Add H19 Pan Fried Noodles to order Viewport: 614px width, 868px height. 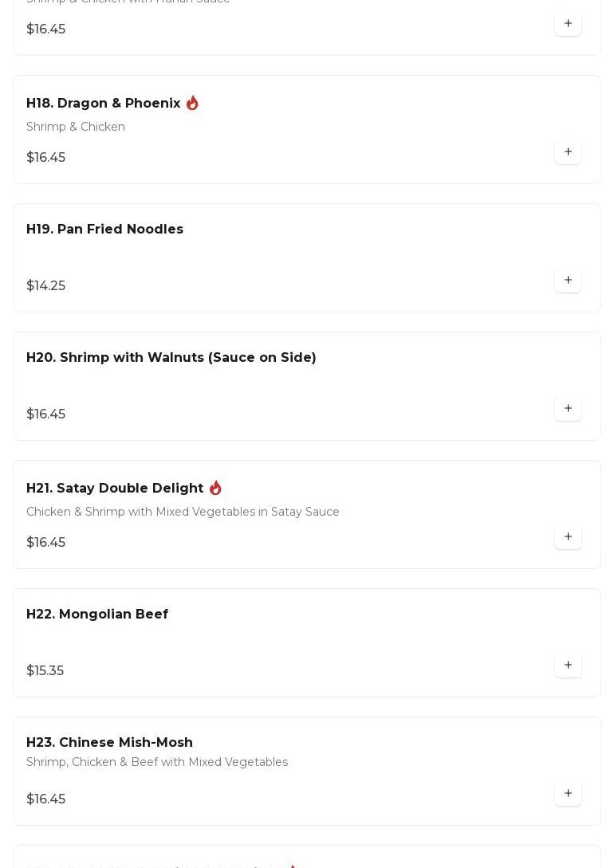pyautogui.click(x=568, y=280)
